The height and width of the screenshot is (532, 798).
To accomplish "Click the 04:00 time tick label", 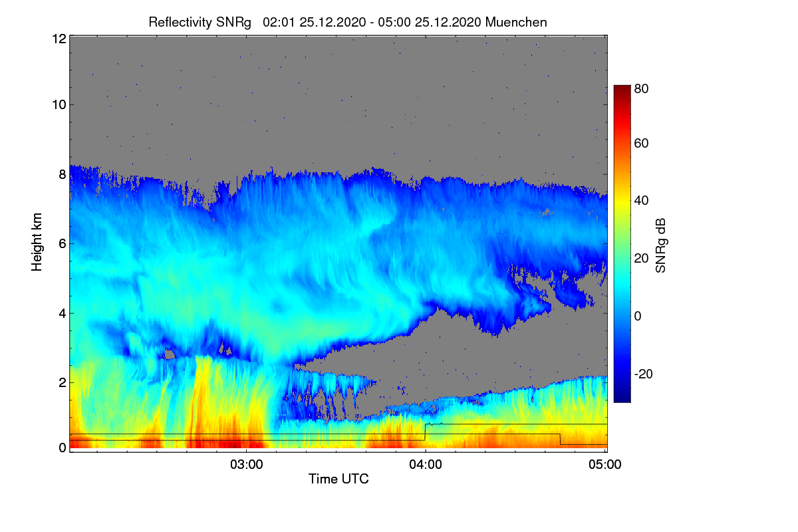I will coord(426,464).
